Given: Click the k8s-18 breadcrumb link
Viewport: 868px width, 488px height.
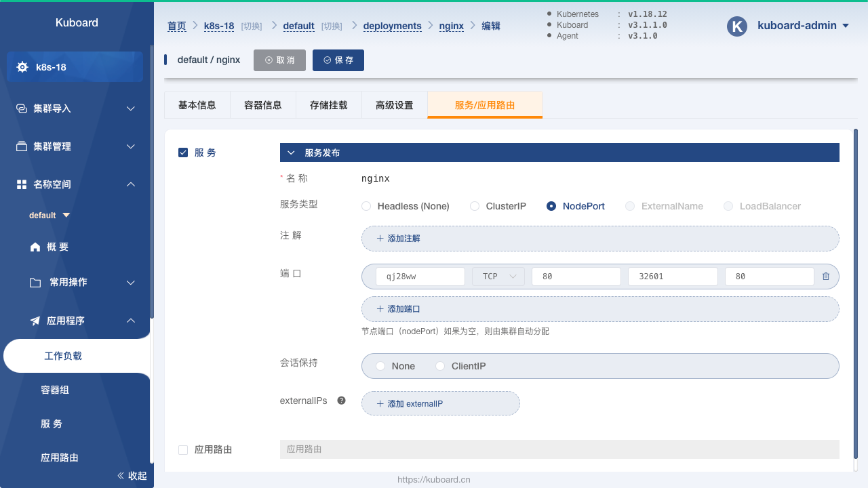Looking at the screenshot, I should tap(219, 26).
